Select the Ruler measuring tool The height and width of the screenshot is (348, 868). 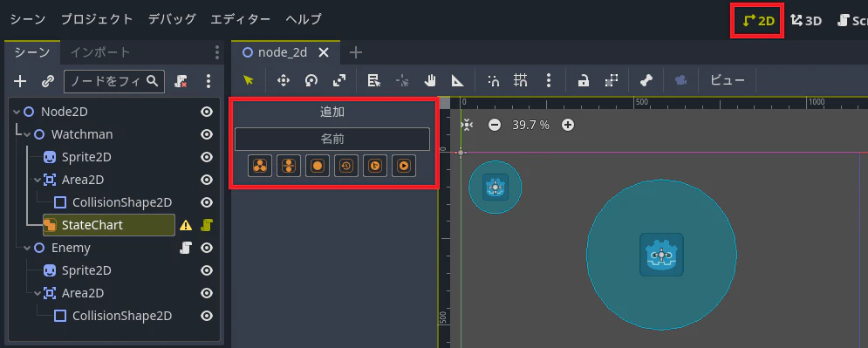[x=457, y=81]
